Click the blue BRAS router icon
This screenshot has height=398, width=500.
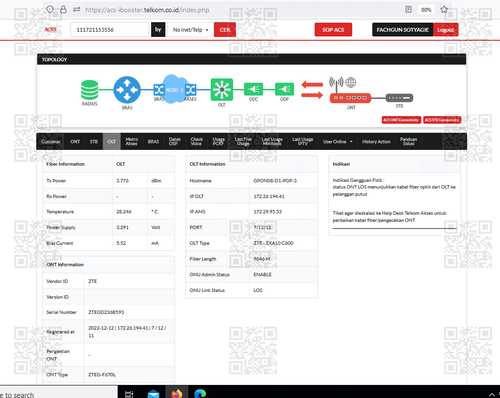(127, 90)
